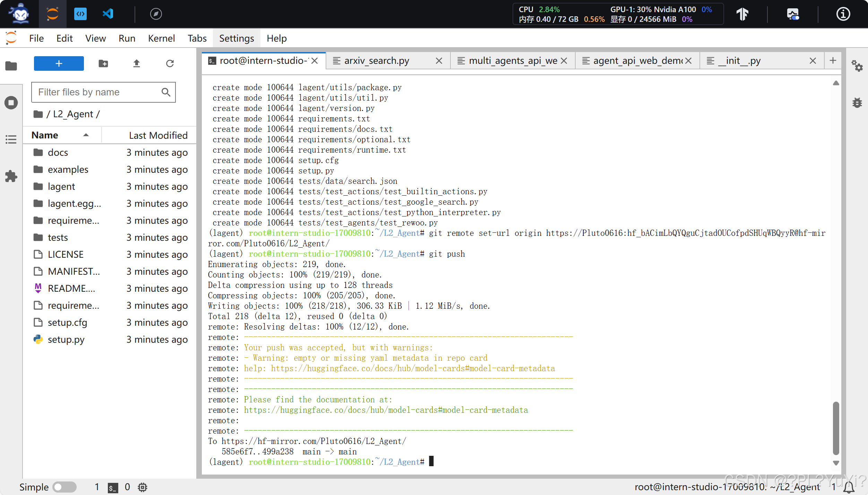
Task: Click the L2_Agent breadcrumb path
Action: (73, 114)
